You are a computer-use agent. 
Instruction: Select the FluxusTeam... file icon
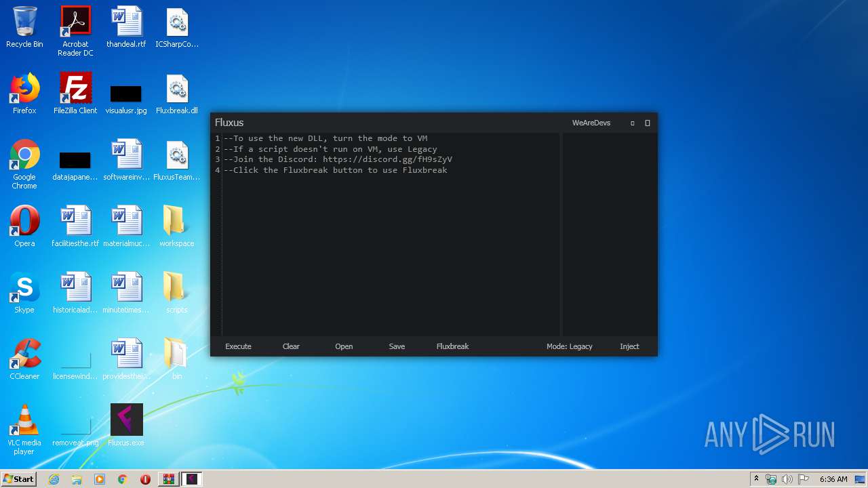177,161
